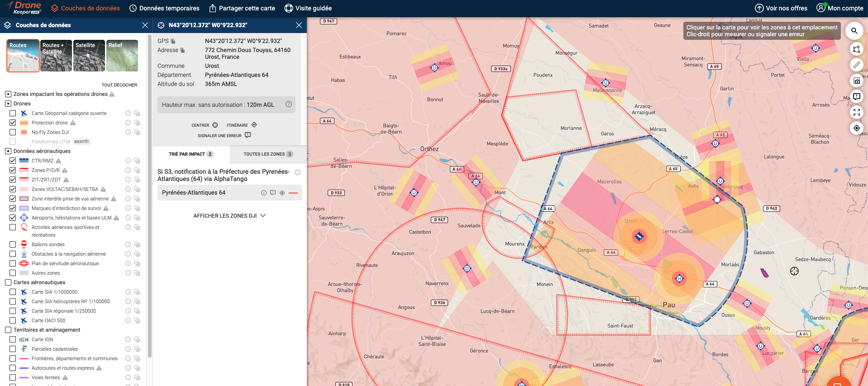Screen dimensions: 868x386
Task: Select the polygon drawing tool on map
Action: click(856, 49)
